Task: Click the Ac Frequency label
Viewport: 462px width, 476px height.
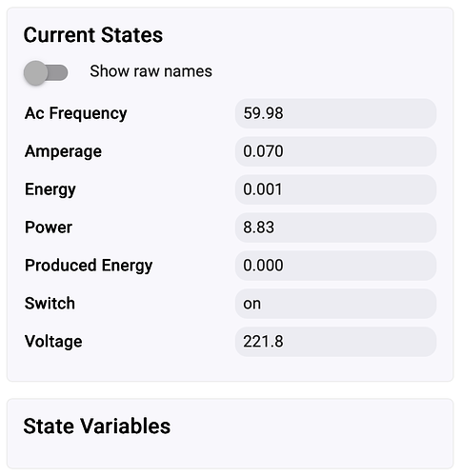Action: click(x=76, y=113)
